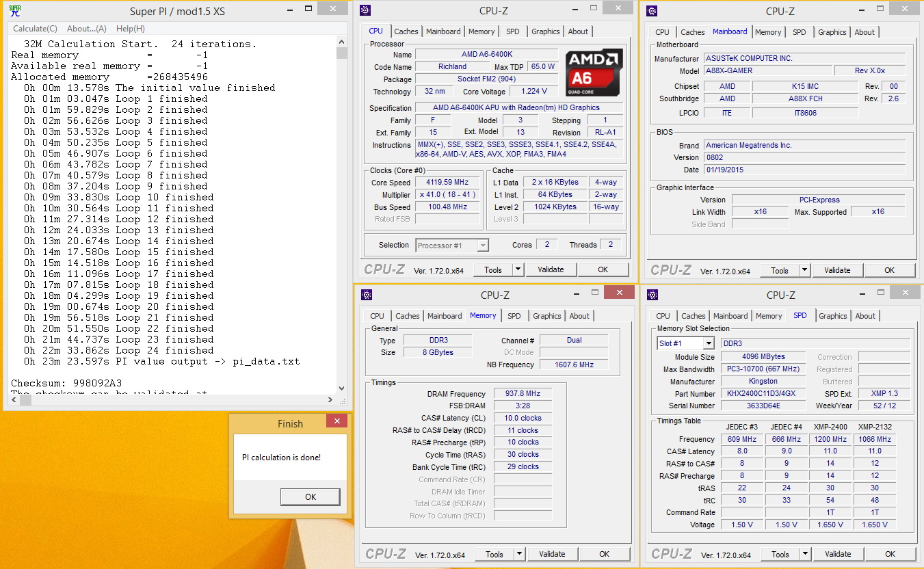Close the Finish dialog
The image size is (924, 569).
[x=336, y=422]
